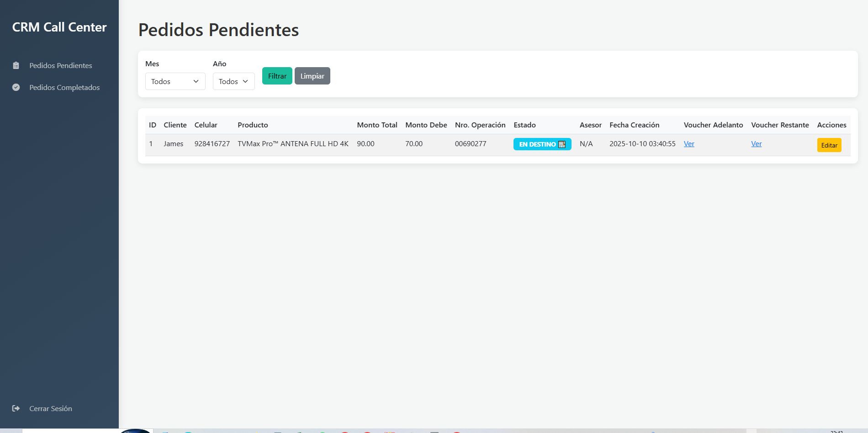This screenshot has height=433, width=868.
Task: Click the sign-out icon beside Cerrar Sesión
Action: (16, 408)
